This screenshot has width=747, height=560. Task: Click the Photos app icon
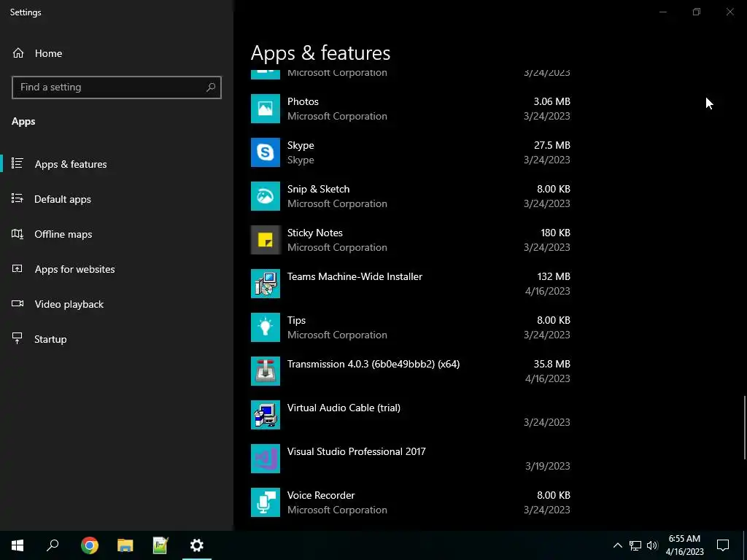click(266, 109)
